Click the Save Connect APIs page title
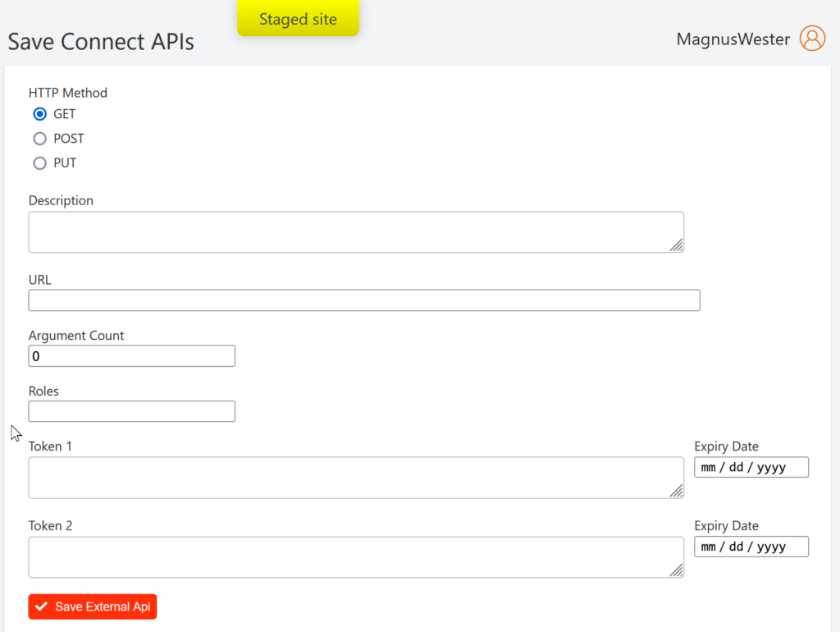 point(100,41)
